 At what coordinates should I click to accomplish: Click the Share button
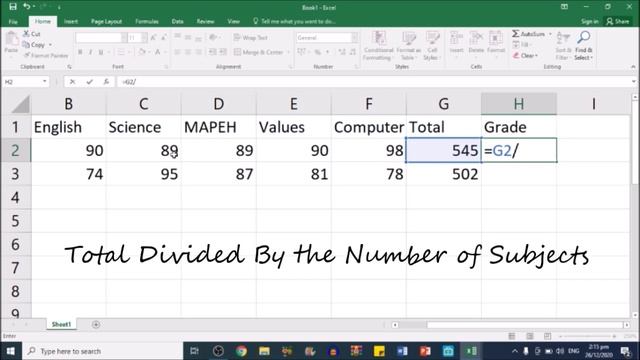618,21
